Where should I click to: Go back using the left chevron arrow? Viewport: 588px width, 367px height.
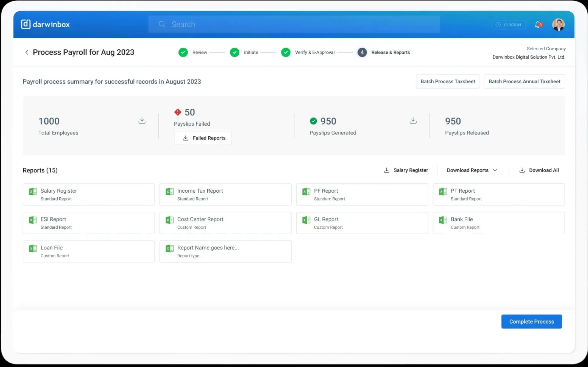27,52
